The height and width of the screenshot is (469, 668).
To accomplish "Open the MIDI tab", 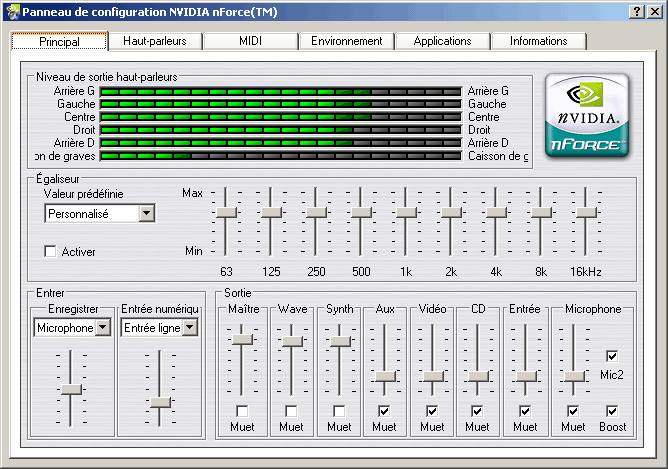I will coord(250,41).
